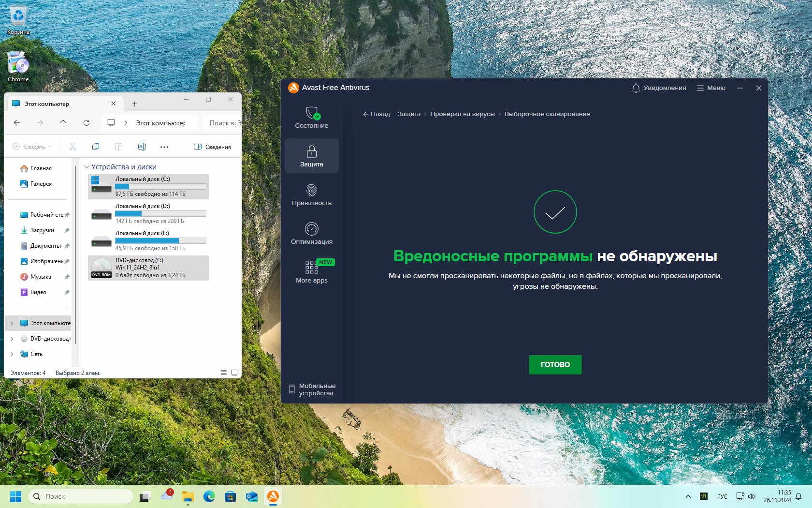Open Microsoft Edge from the taskbar
The image size is (812, 508).
tap(209, 496)
